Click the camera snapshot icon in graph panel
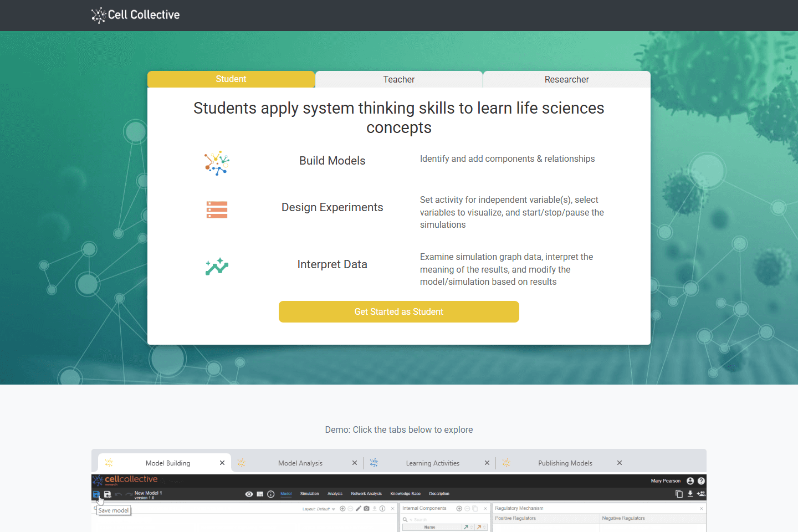This screenshot has height=532, width=798. pyautogui.click(x=366, y=508)
